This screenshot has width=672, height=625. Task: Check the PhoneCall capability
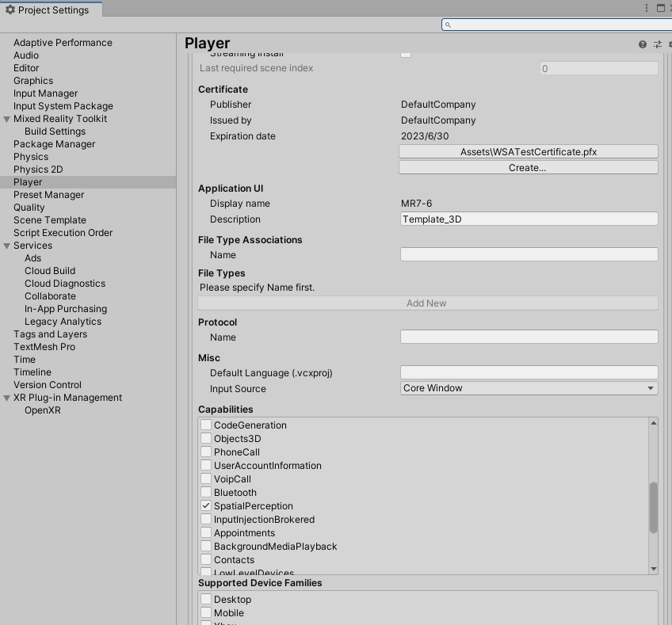point(206,452)
